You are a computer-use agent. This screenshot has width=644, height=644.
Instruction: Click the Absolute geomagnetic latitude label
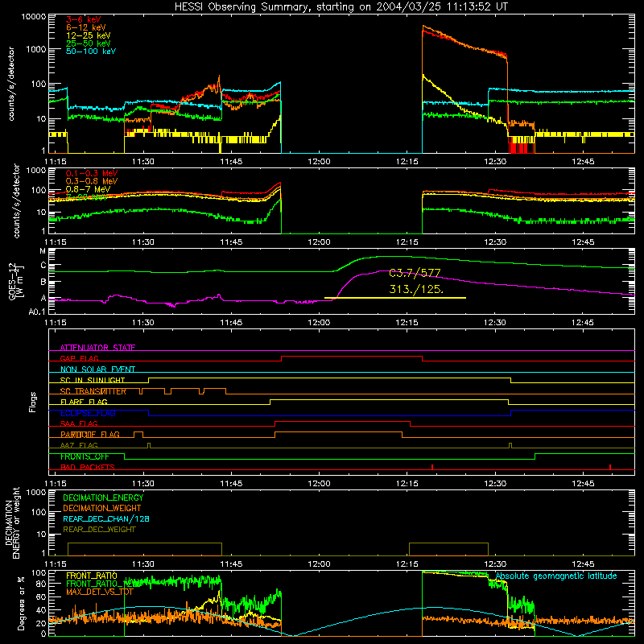click(x=556, y=576)
